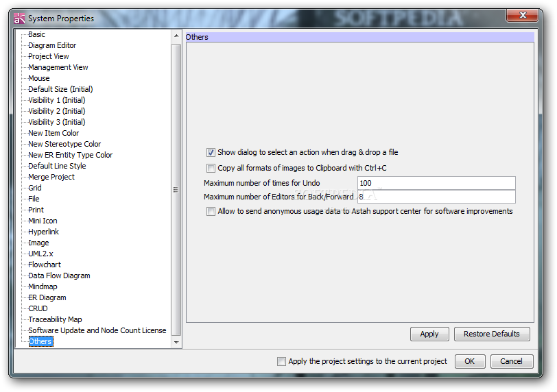Enable copy all image formats to Clipboard

point(211,168)
